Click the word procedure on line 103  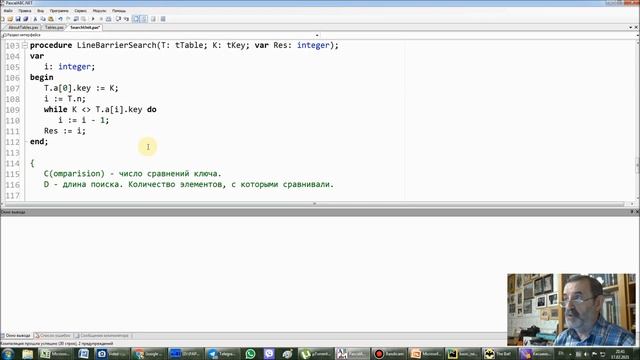click(51, 45)
